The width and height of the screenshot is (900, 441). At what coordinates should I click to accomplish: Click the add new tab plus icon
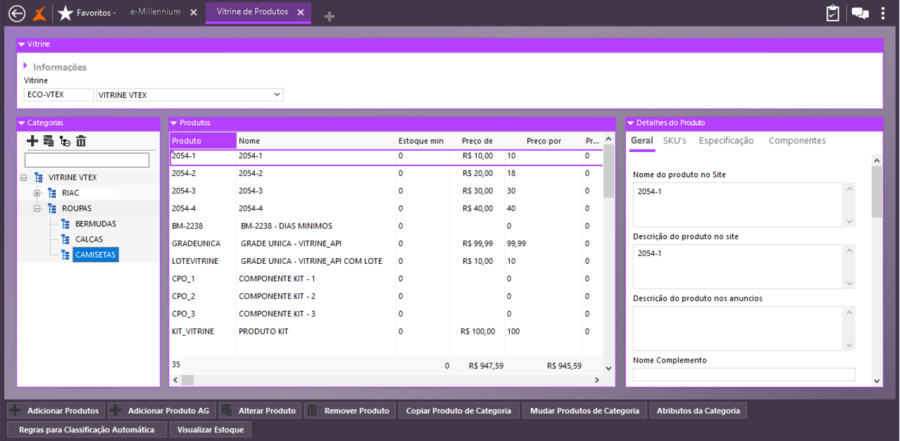click(329, 15)
